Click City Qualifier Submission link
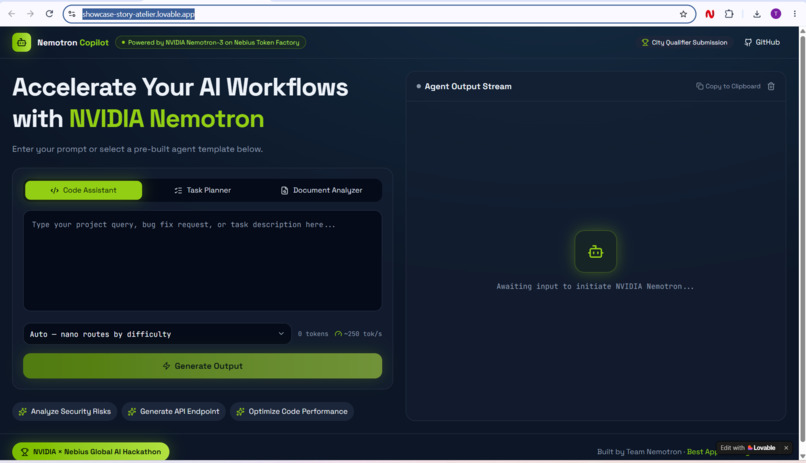806x463 pixels. (684, 42)
